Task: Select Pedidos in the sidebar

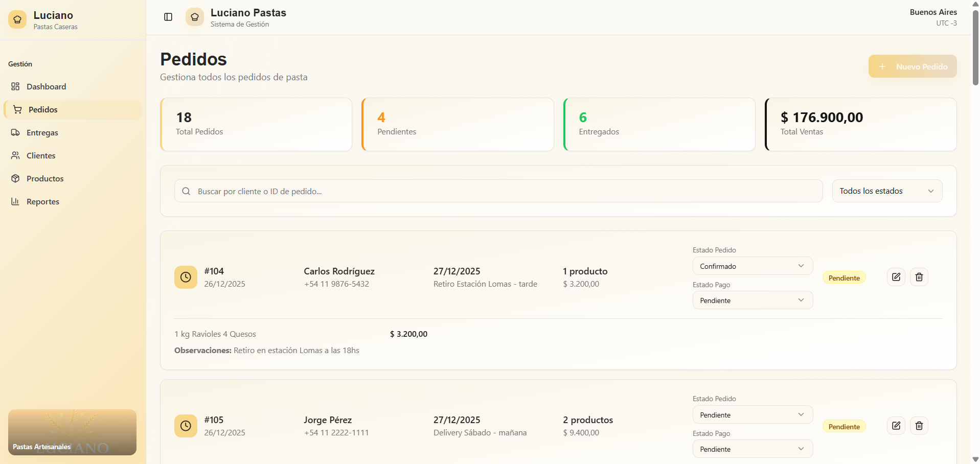Action: pyautogui.click(x=73, y=109)
